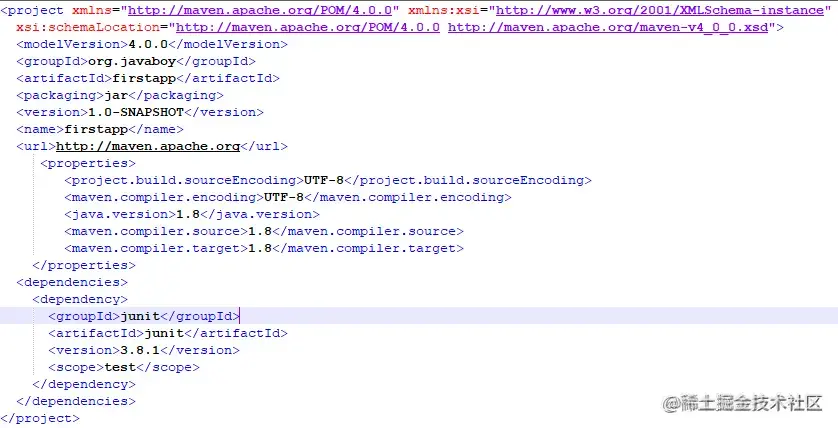Click the dependency version 3.8.1
Viewport: 838px width, 428px height.
140,351
